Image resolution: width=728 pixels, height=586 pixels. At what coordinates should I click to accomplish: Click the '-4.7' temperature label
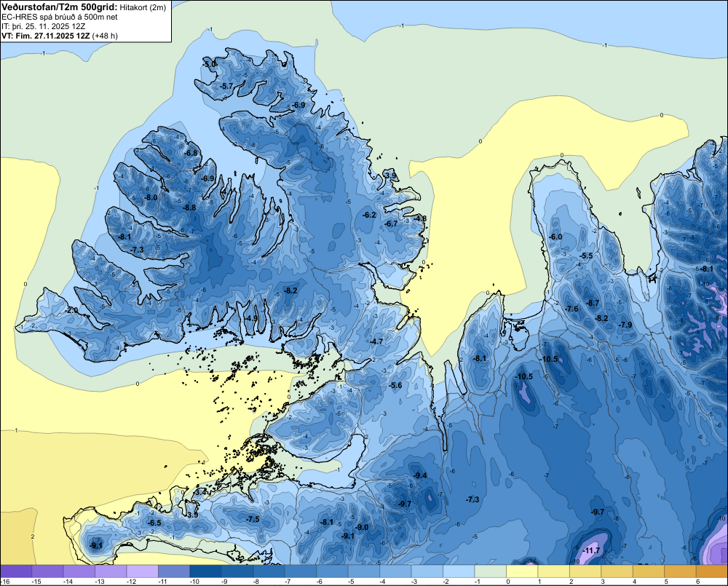pos(376,341)
